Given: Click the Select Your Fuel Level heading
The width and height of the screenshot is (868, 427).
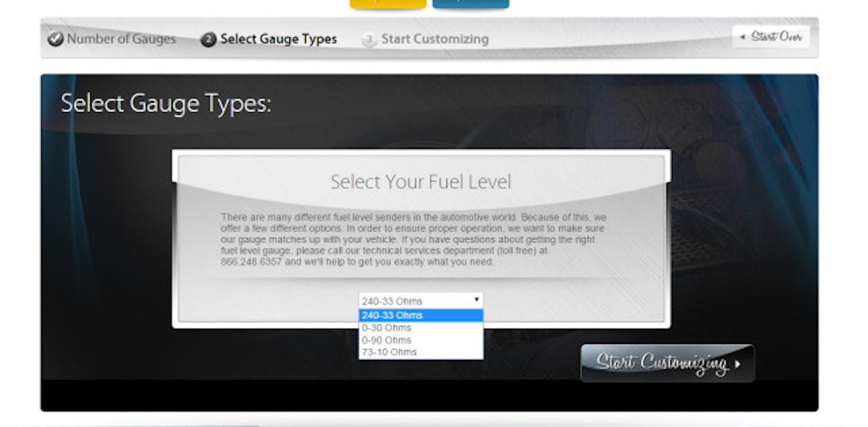Looking at the screenshot, I should pos(420,181).
